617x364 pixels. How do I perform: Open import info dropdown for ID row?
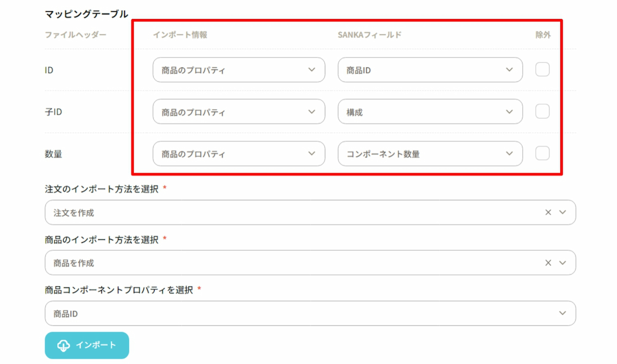(239, 70)
